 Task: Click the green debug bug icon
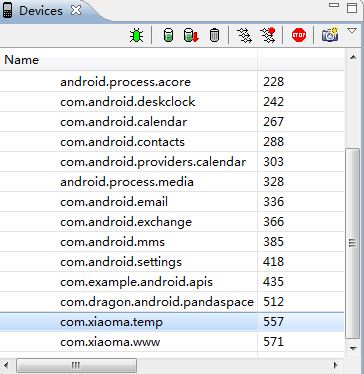[x=136, y=35]
